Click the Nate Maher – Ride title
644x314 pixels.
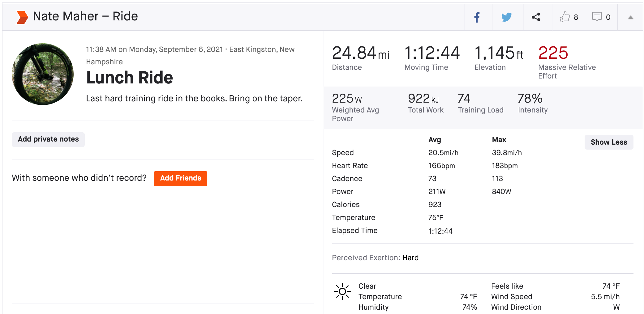click(85, 16)
